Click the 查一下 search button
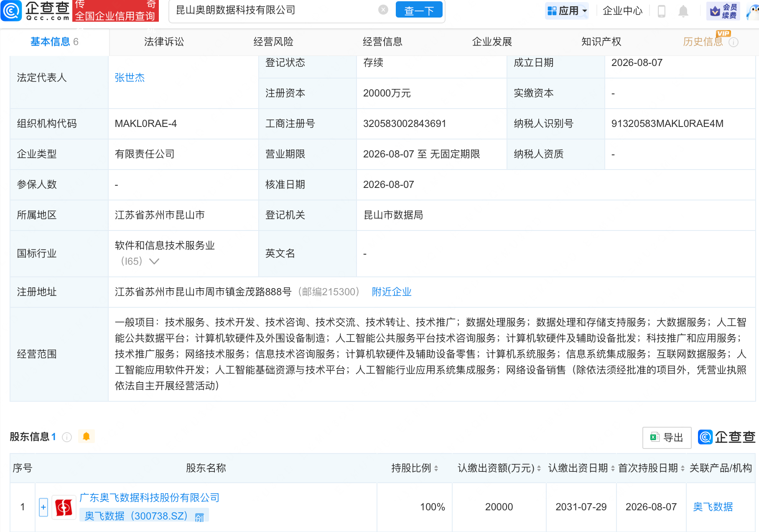The image size is (759, 532). [419, 10]
